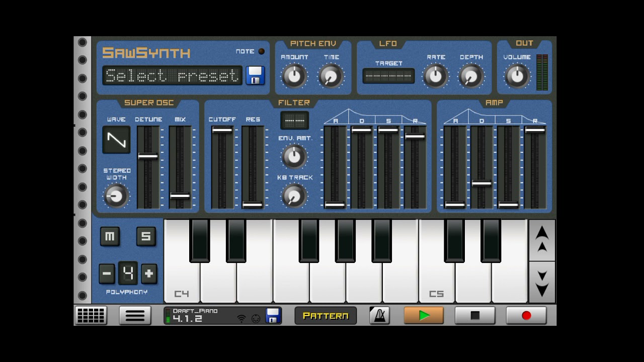Click the filter CUTOFF slider handle
This screenshot has height=362, width=644.
click(222, 130)
